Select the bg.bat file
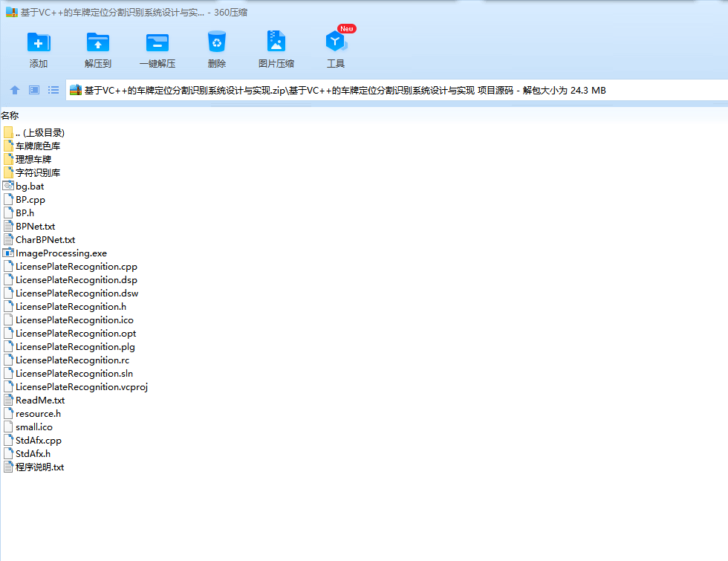 pyautogui.click(x=24, y=187)
